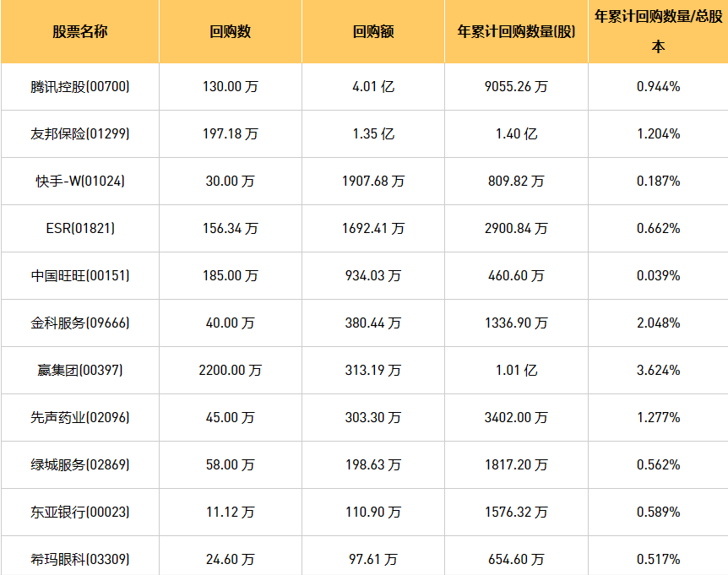The width and height of the screenshot is (728, 575).
Task: Click the 回购额 column header
Action: click(x=373, y=32)
